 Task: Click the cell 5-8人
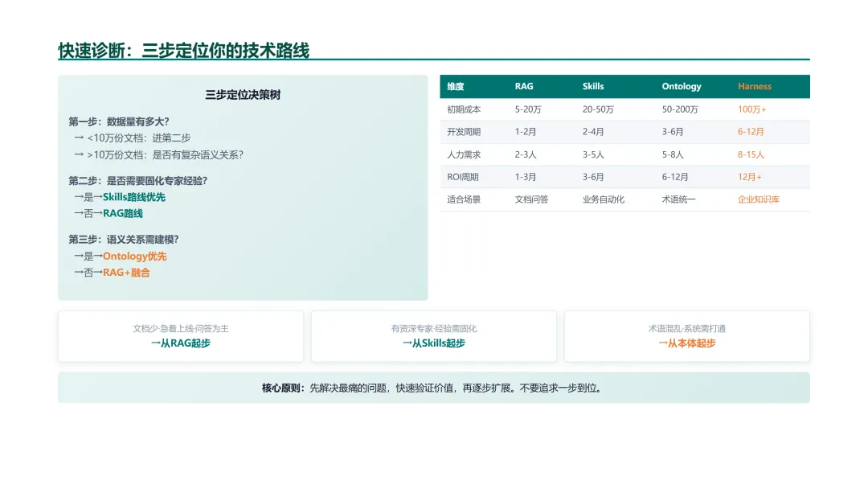pyautogui.click(x=673, y=154)
